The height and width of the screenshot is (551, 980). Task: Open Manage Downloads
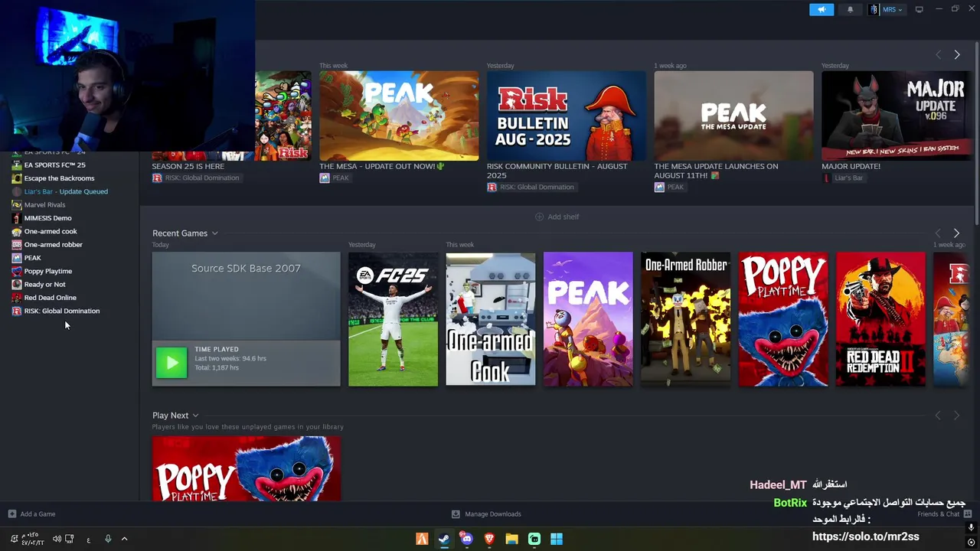click(x=486, y=514)
